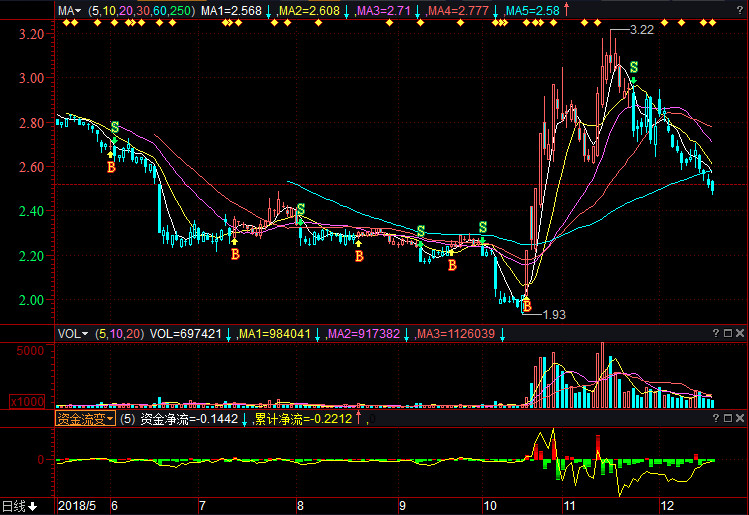Screen dimensions: 749x515
Task: Open help for the main MA chart
Action: pyautogui.click(x=740, y=11)
